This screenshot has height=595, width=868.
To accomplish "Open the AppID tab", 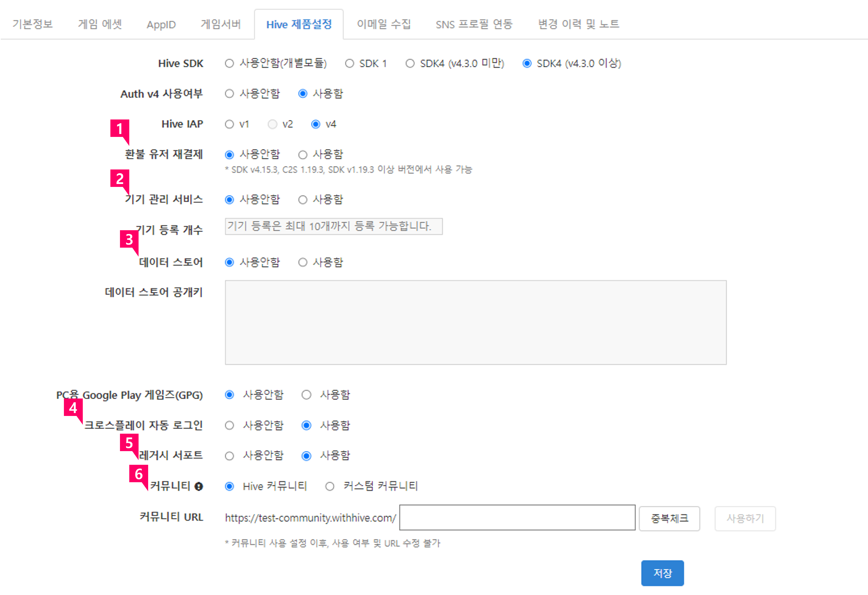I will 161,25.
